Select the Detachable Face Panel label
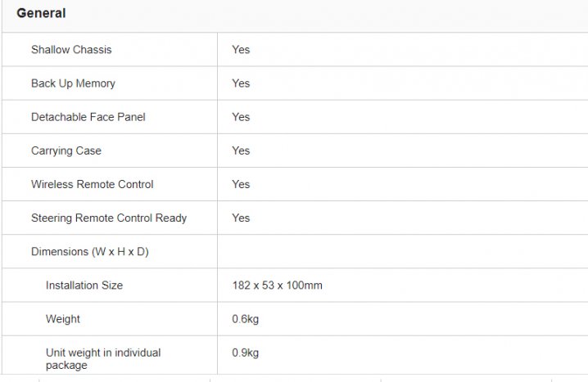The image size is (588, 382). (88, 117)
